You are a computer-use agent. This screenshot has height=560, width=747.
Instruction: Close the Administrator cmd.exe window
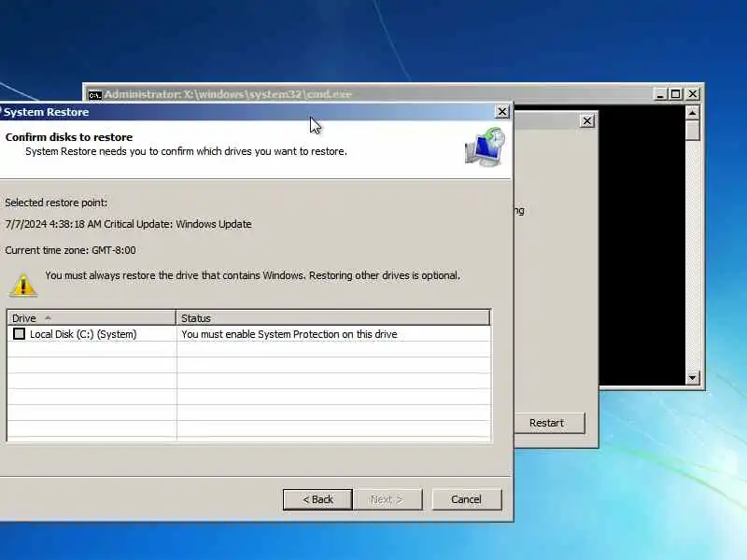coord(693,94)
